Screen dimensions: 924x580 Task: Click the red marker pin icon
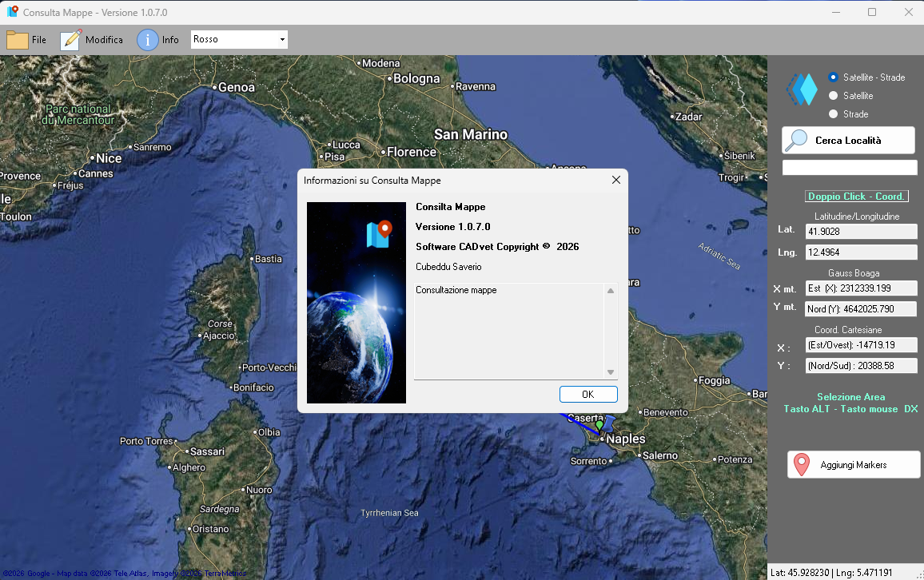tap(802, 465)
